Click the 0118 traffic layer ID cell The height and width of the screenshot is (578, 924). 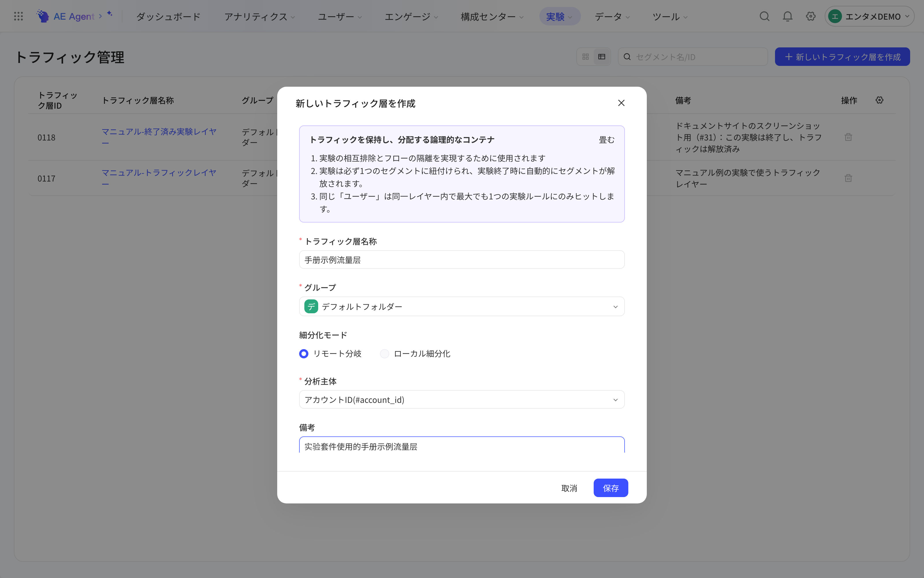46,137
